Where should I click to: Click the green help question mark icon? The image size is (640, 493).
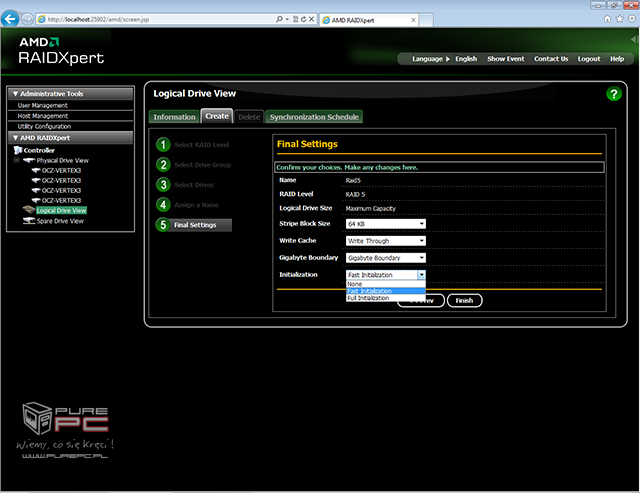point(614,94)
